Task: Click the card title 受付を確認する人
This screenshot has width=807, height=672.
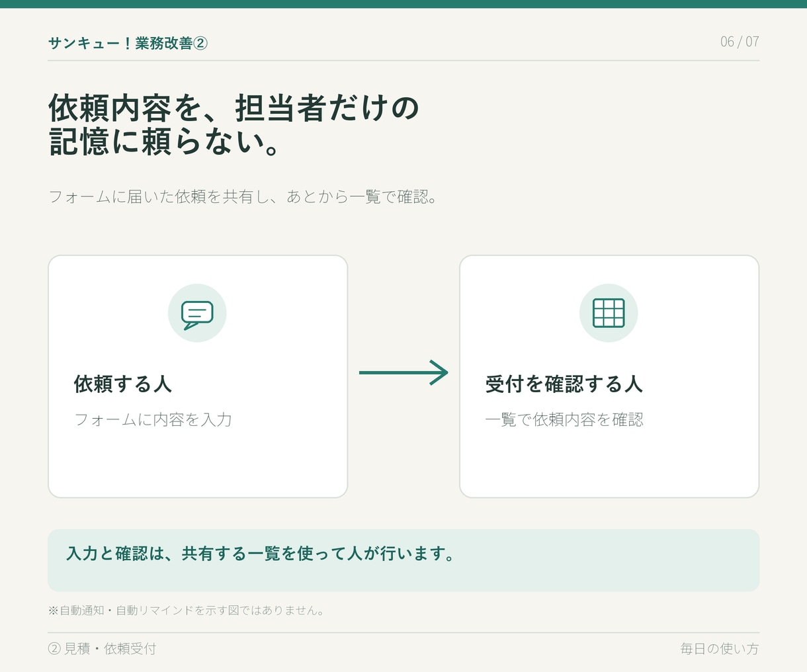Action: tap(564, 384)
